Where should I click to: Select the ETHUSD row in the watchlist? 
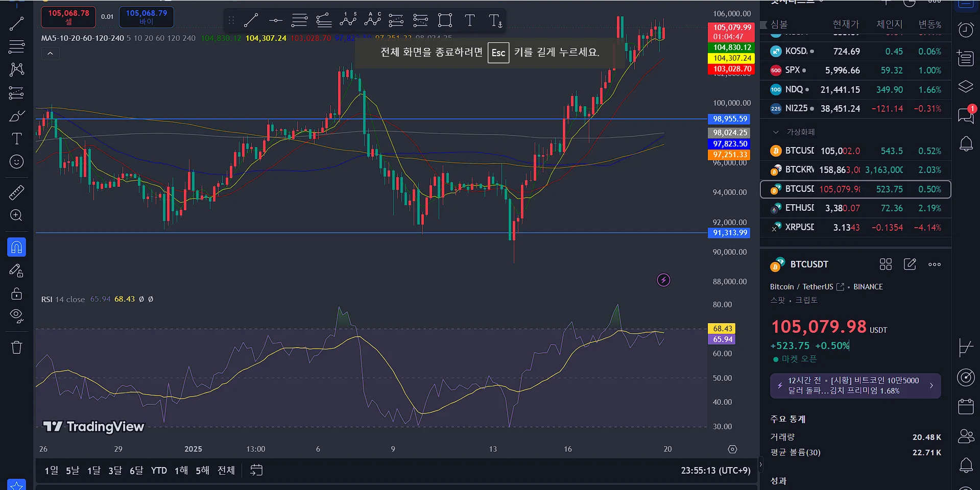click(855, 208)
